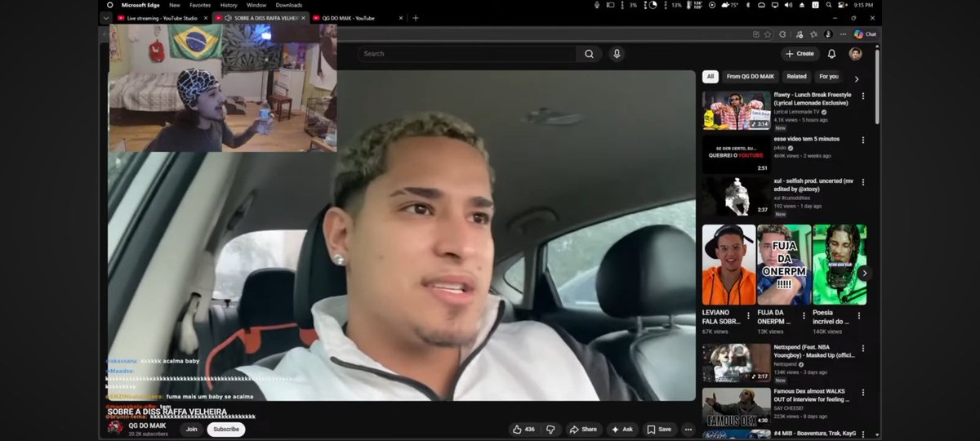Subscribe to QG DO MAIK
This screenshot has width=980, height=441.
[226, 429]
